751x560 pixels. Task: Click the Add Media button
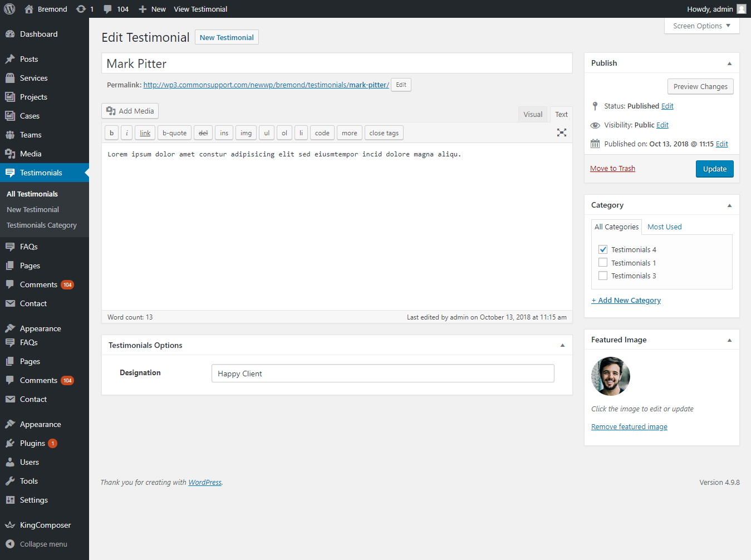(x=130, y=111)
